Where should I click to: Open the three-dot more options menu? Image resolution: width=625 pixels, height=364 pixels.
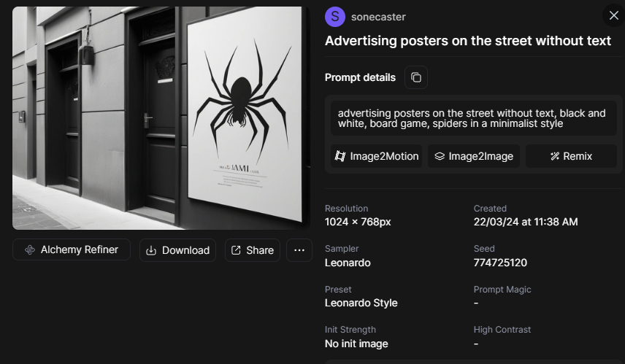[299, 250]
